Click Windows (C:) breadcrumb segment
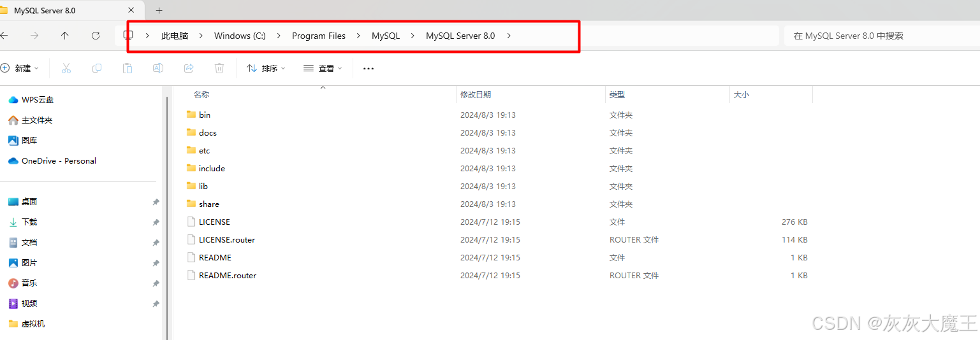 [240, 36]
